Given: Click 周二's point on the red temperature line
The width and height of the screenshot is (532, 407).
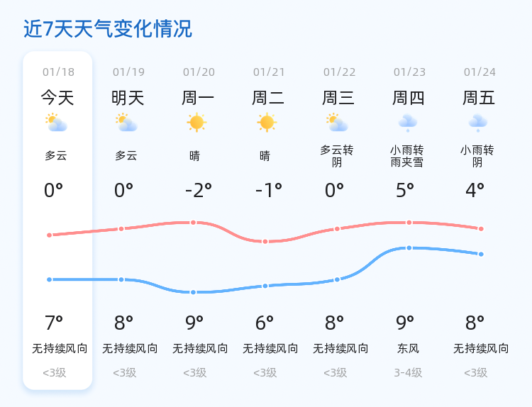Looking at the screenshot, I should pyautogui.click(x=265, y=242).
